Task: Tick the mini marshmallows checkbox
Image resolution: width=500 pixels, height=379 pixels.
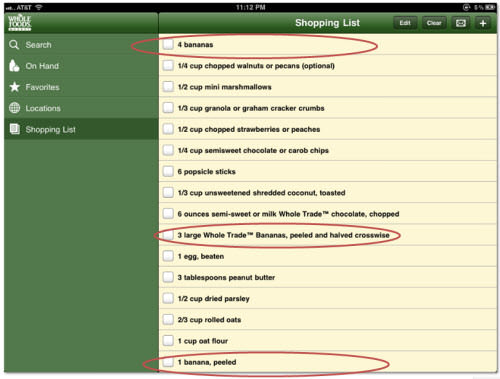Action: (x=168, y=87)
